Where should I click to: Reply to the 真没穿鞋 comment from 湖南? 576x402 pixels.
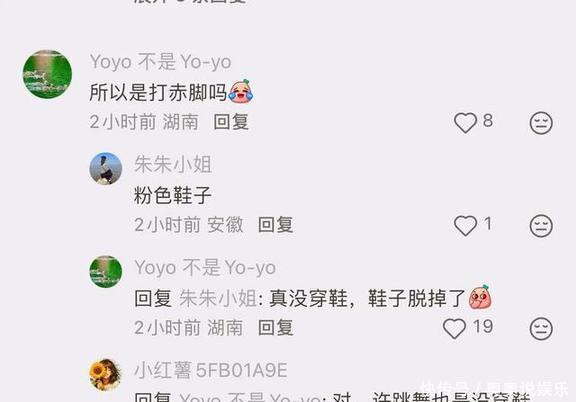(276, 328)
